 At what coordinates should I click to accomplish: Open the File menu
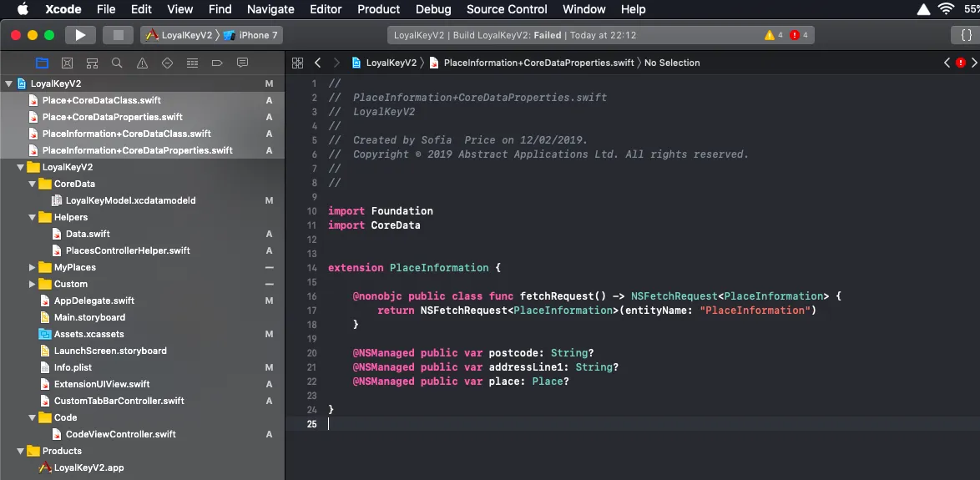[106, 8]
